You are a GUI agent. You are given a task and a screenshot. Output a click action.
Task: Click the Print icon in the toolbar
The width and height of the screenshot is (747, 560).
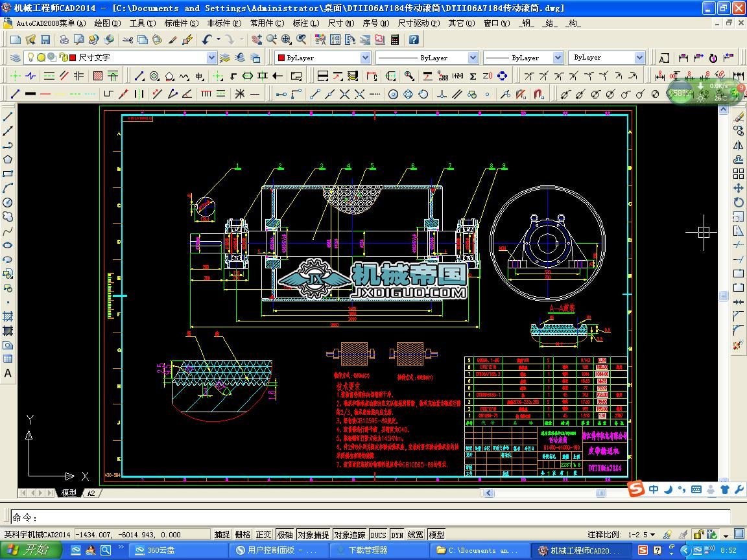coord(64,40)
